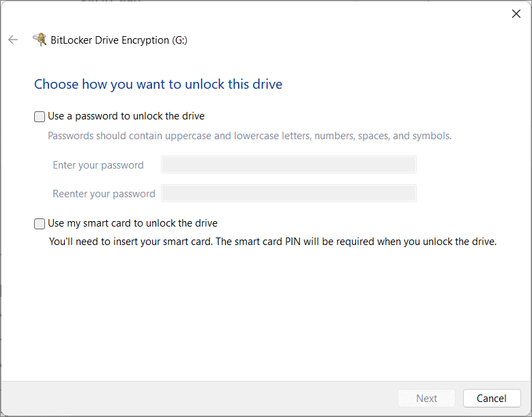The width and height of the screenshot is (532, 417).
Task: Close the BitLocker dialog with the X
Action: [x=516, y=14]
